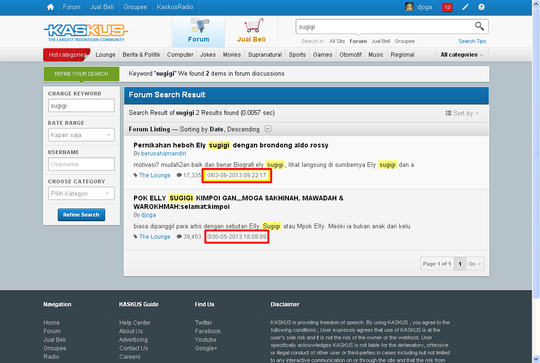Open the help question mark icon

tap(481, 7)
